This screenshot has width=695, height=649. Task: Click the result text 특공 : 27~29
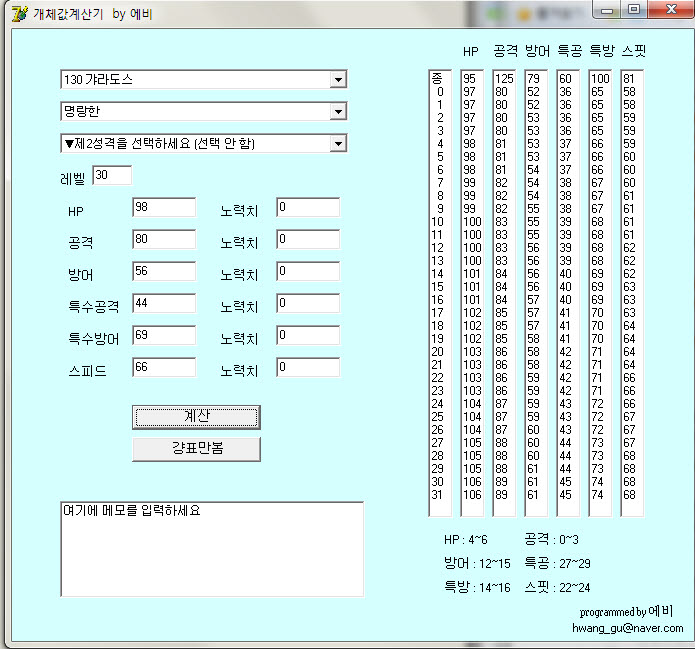[x=557, y=563]
